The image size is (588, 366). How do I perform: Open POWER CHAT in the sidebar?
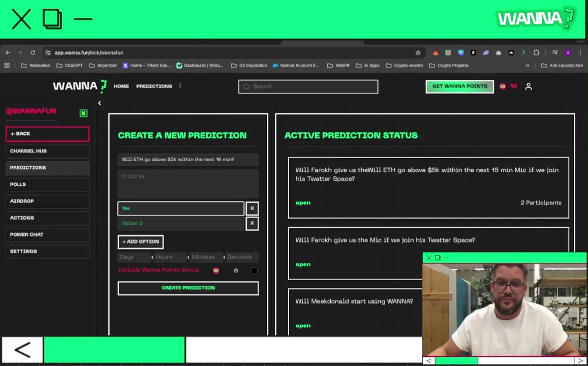tap(48, 235)
